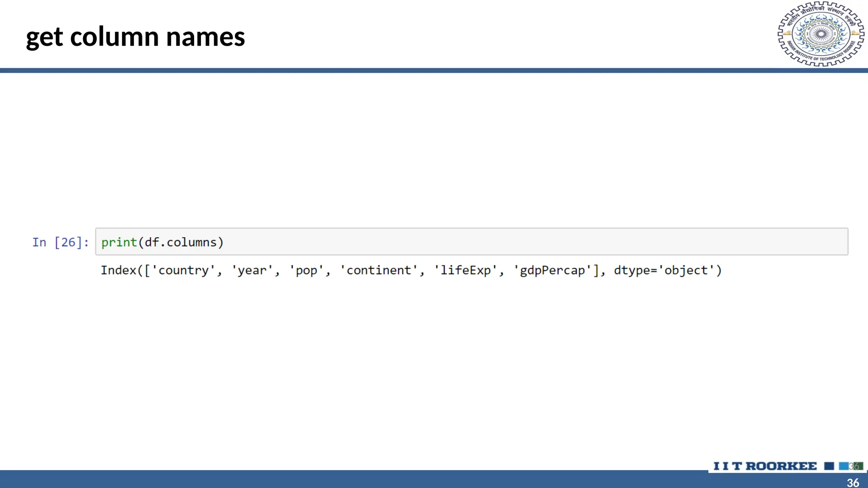This screenshot has height=488, width=868.
Task: Click 'lifeExp' in the output list
Action: (x=465, y=270)
